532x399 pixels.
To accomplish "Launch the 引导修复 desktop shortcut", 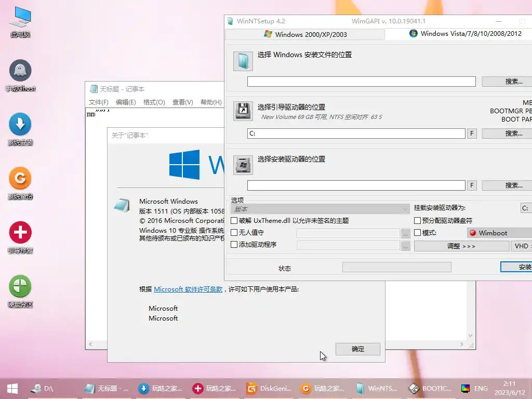I will click(20, 237).
